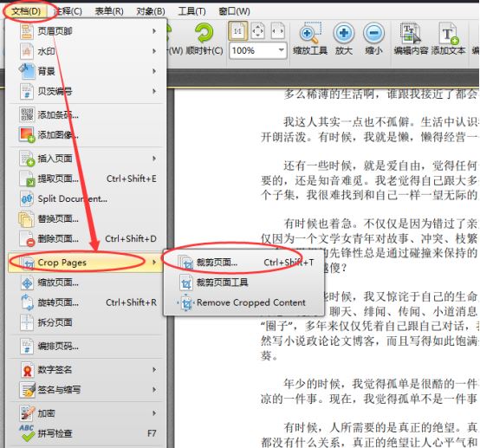Expand the 水印 submenu arrow
Viewport: 480px width, 448px height.
click(154, 51)
